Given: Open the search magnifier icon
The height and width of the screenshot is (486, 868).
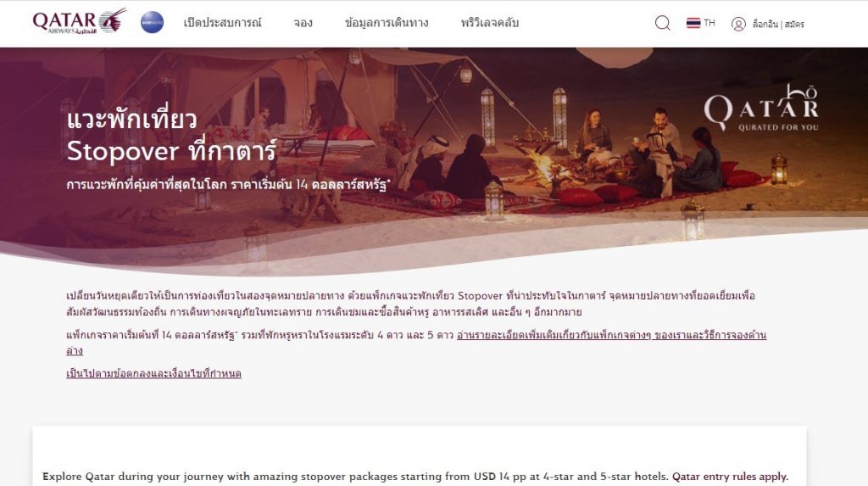Looking at the screenshot, I should pos(662,23).
